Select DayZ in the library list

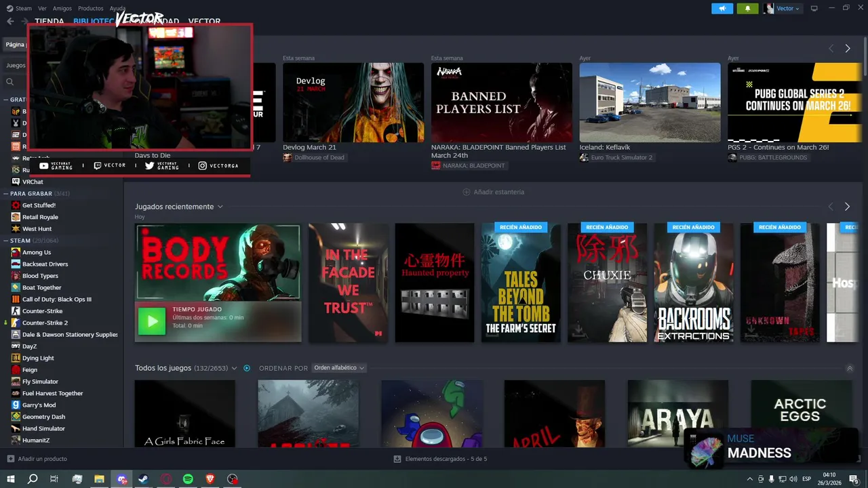[x=29, y=346]
